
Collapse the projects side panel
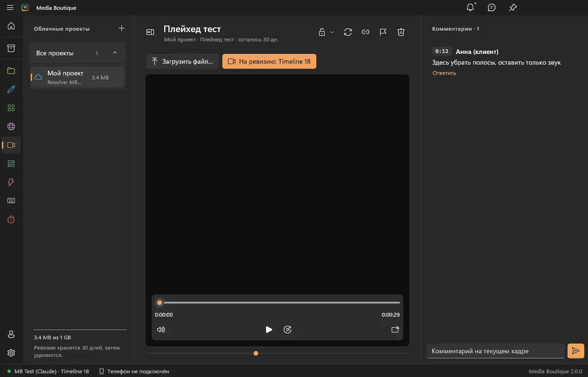tap(150, 32)
